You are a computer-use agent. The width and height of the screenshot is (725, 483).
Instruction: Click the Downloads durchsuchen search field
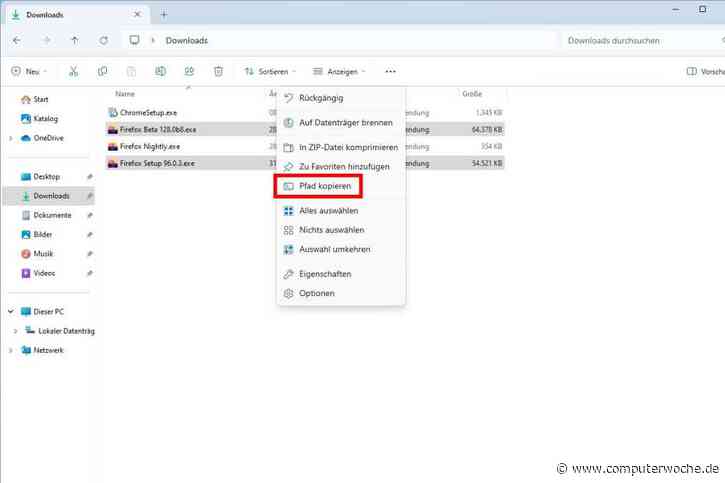click(x=640, y=41)
